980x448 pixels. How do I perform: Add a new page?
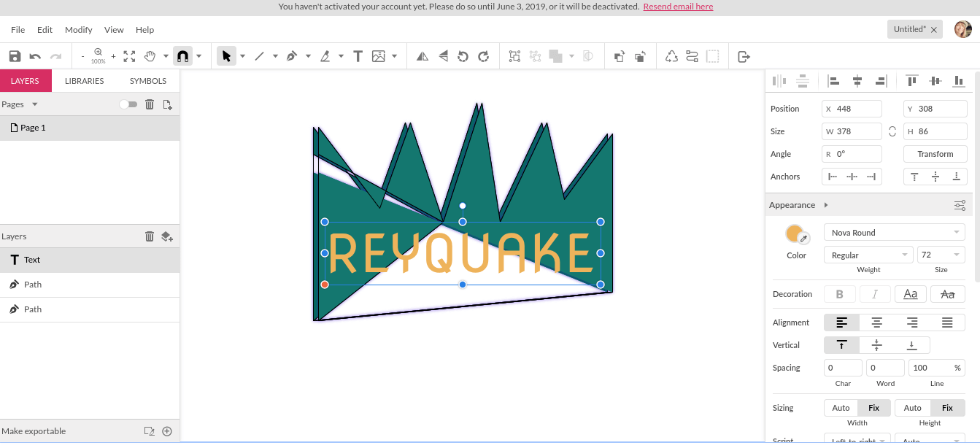167,104
